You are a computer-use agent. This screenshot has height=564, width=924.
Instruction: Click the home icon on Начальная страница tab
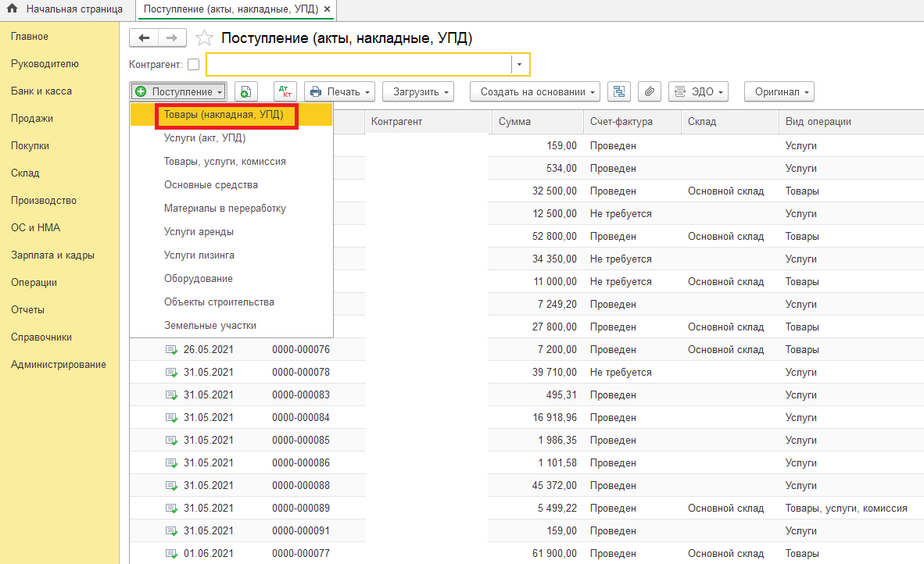13,9
